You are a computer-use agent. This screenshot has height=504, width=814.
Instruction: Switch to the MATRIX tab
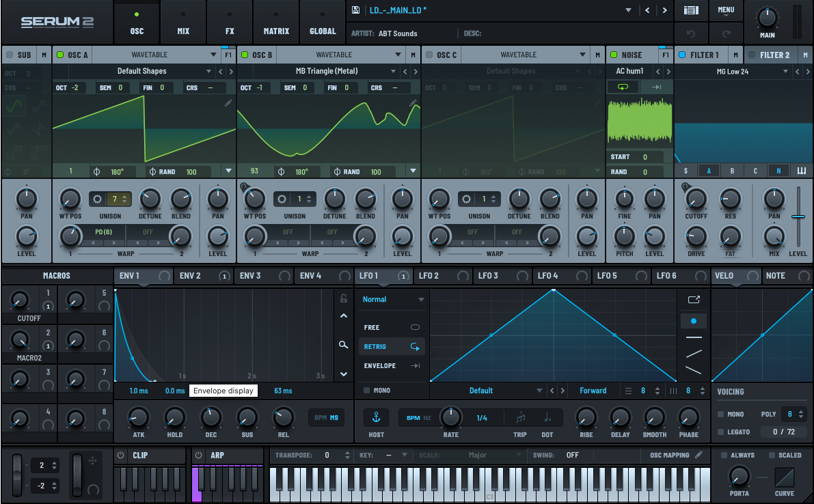point(276,23)
